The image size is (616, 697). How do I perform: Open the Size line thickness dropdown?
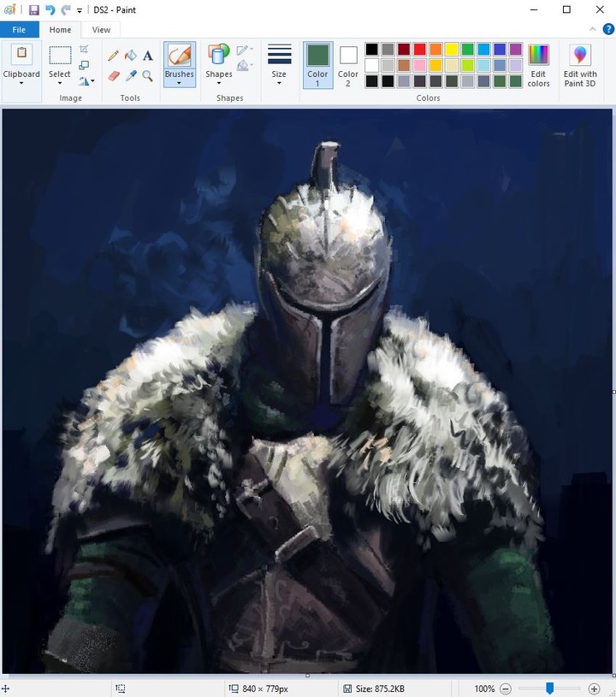tap(279, 64)
